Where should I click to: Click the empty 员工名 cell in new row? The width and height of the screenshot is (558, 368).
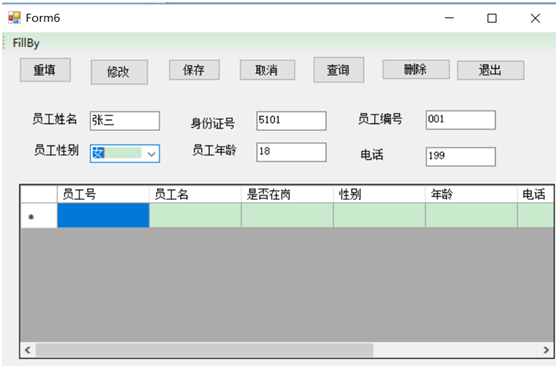point(195,215)
